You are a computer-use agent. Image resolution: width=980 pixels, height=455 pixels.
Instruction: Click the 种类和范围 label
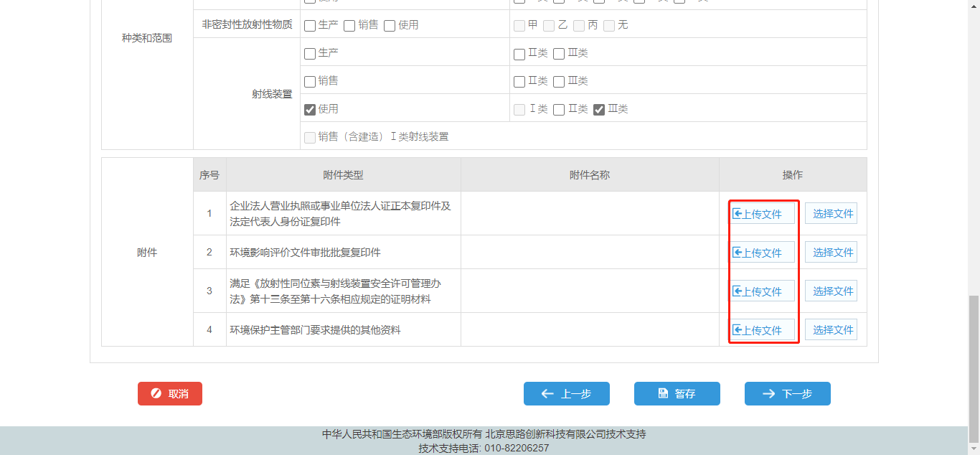pos(147,38)
